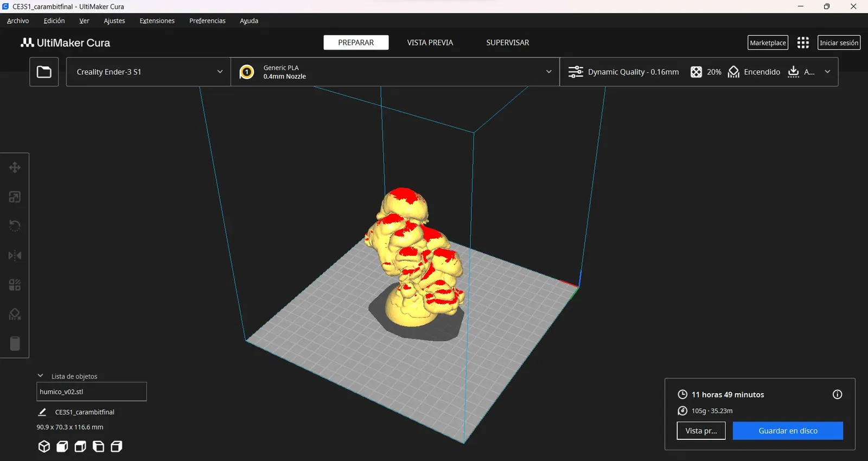Image resolution: width=868 pixels, height=461 pixels.
Task: Click the build plate adhesion icon
Action: 793,72
